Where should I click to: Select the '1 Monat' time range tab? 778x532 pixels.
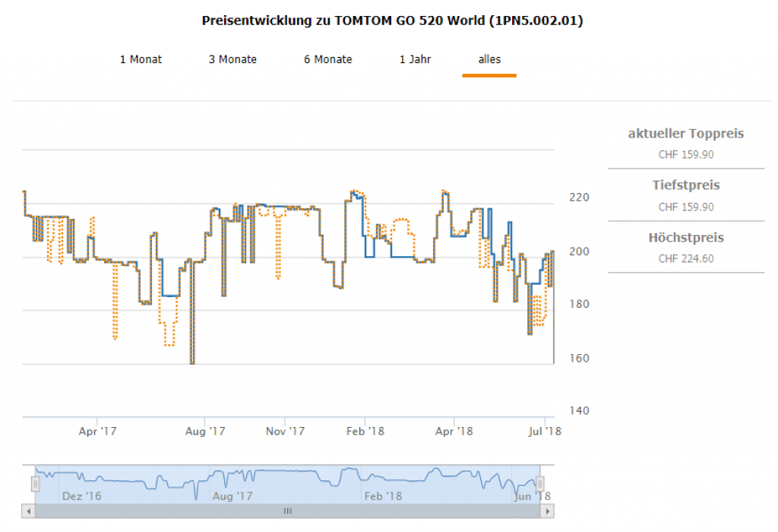coord(141,59)
